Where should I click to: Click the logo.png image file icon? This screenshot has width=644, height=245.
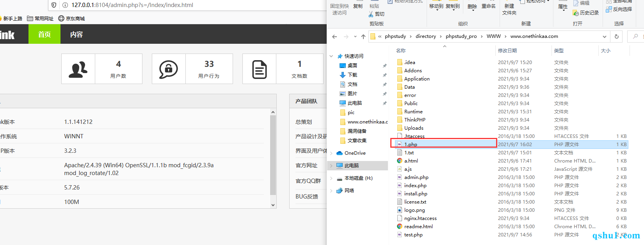[400, 210]
